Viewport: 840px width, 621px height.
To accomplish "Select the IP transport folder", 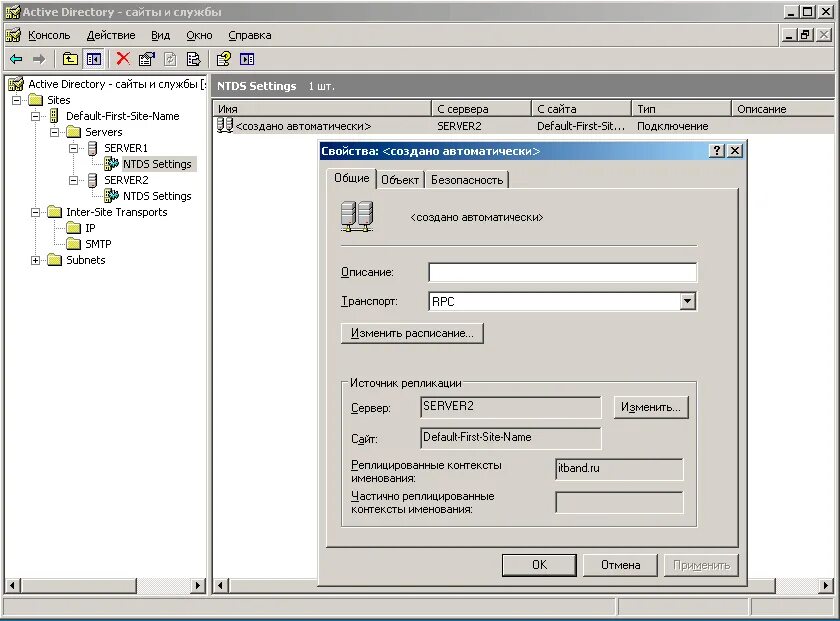I will pyautogui.click(x=90, y=228).
